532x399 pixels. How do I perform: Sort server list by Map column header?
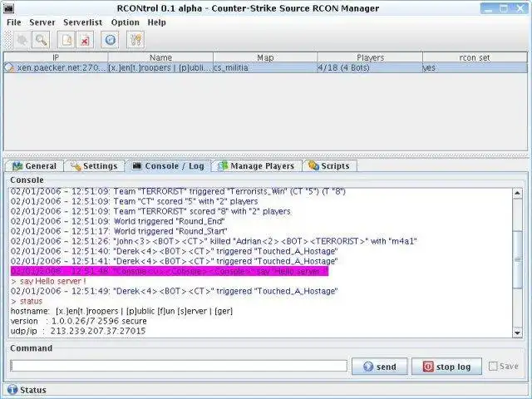pyautogui.click(x=265, y=57)
